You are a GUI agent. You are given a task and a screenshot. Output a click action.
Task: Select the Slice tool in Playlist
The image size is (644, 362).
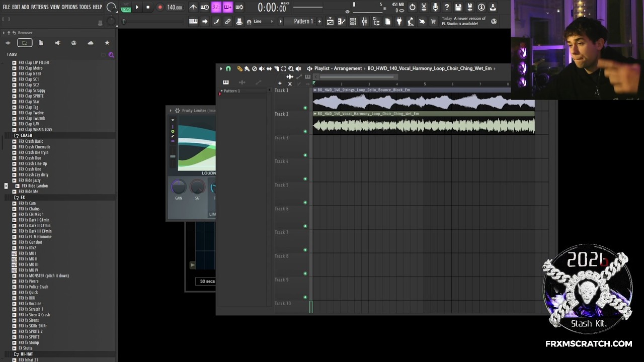276,68
